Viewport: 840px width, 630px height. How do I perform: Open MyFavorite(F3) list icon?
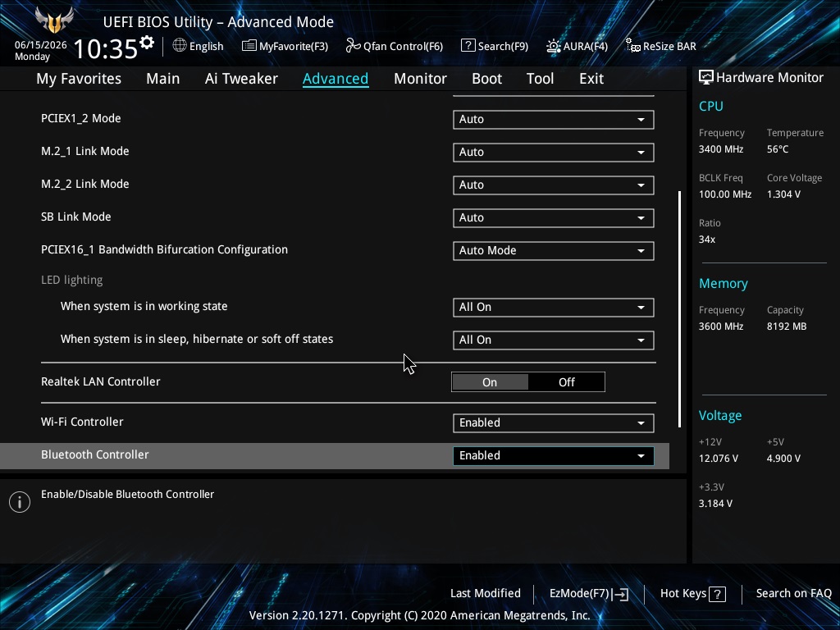(x=249, y=46)
